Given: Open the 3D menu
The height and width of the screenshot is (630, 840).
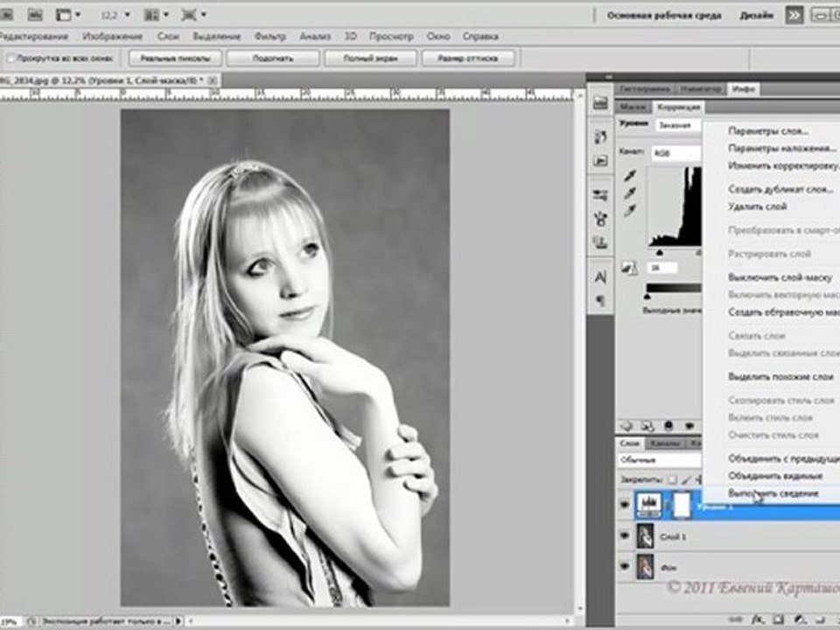Looking at the screenshot, I should pyautogui.click(x=350, y=37).
